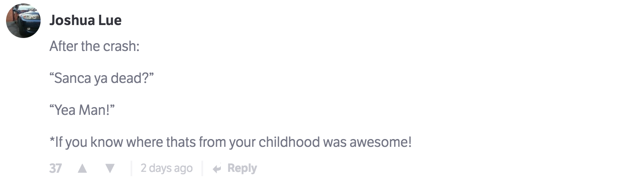The image size is (644, 190).
Task: Open Joshua Lue's profile by name
Action: pyautogui.click(x=85, y=20)
